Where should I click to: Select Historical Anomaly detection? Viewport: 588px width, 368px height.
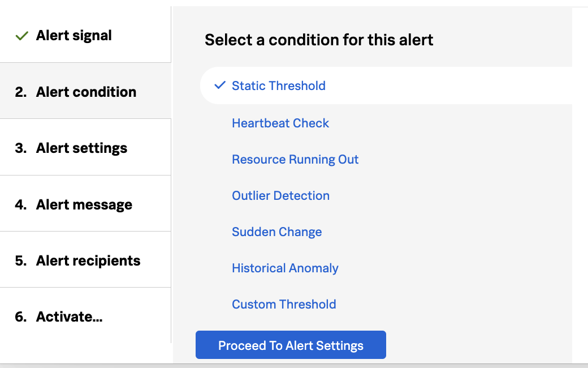[285, 268]
